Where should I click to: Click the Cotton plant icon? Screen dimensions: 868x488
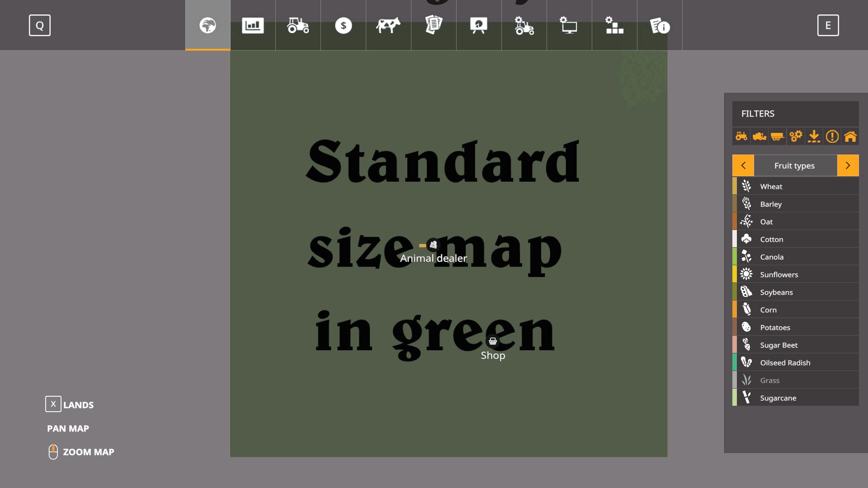tap(746, 239)
